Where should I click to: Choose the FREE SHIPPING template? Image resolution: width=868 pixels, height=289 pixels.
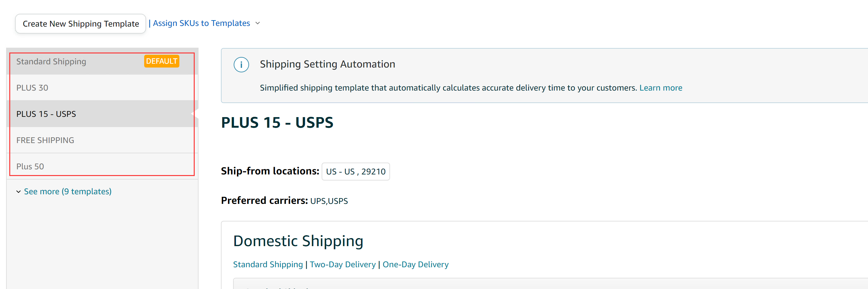(45, 140)
